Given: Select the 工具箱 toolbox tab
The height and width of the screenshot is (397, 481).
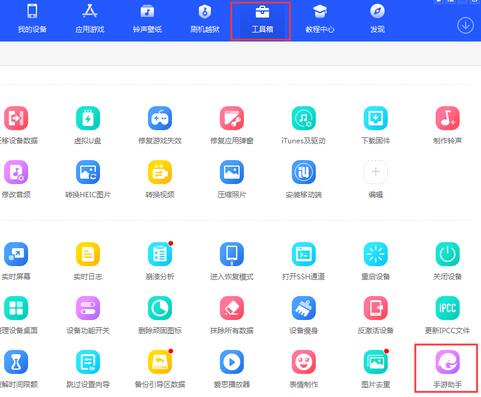Looking at the screenshot, I should 262,19.
